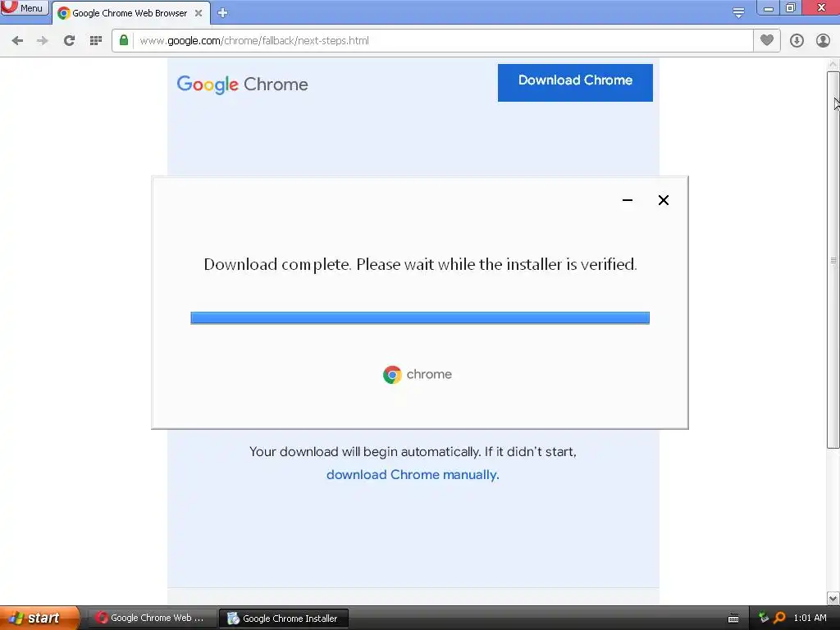840x630 pixels.
Task: Click the page vertical scrollbar thumb
Action: pos(833,259)
